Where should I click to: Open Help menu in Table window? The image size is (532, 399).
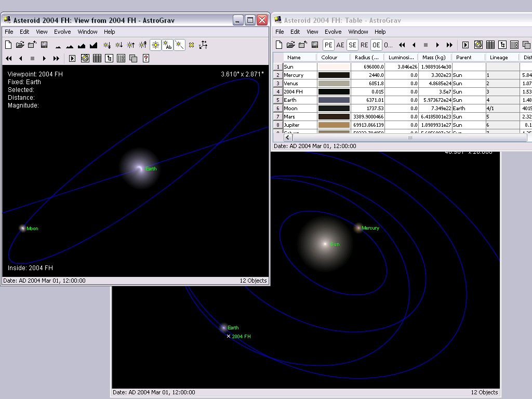pos(380,32)
